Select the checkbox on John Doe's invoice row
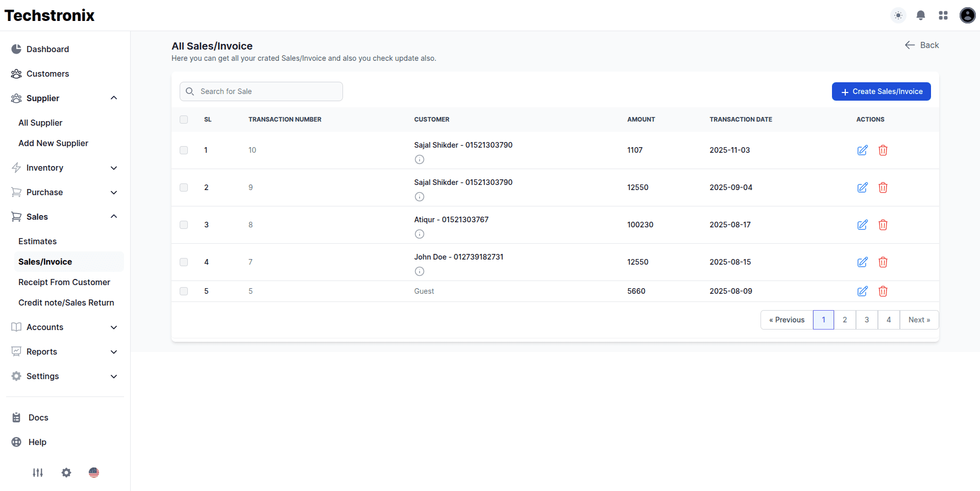 184,262
